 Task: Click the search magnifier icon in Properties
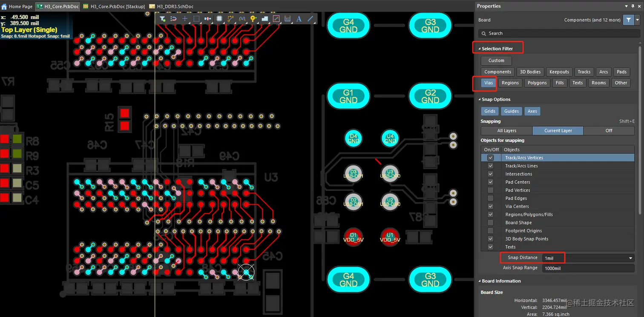tap(483, 33)
